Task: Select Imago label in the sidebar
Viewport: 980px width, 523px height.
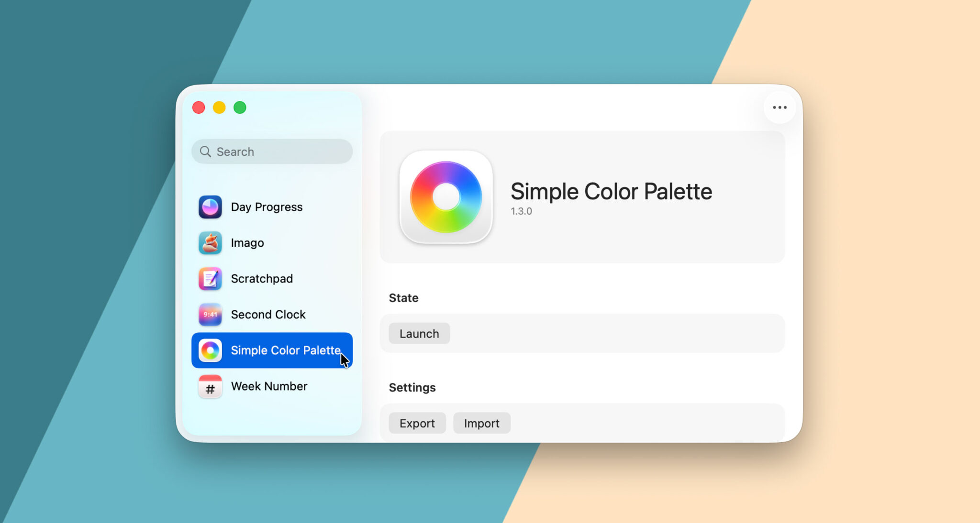Action: click(x=247, y=243)
